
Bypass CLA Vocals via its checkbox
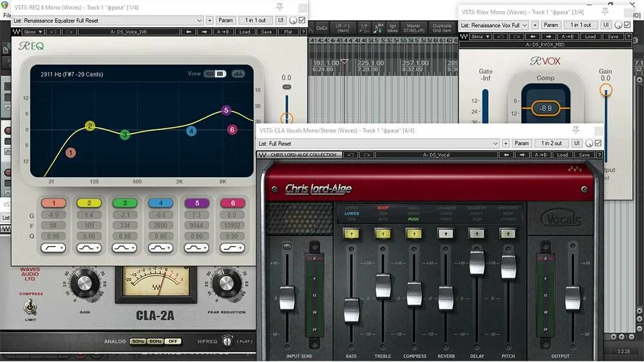pos(598,143)
